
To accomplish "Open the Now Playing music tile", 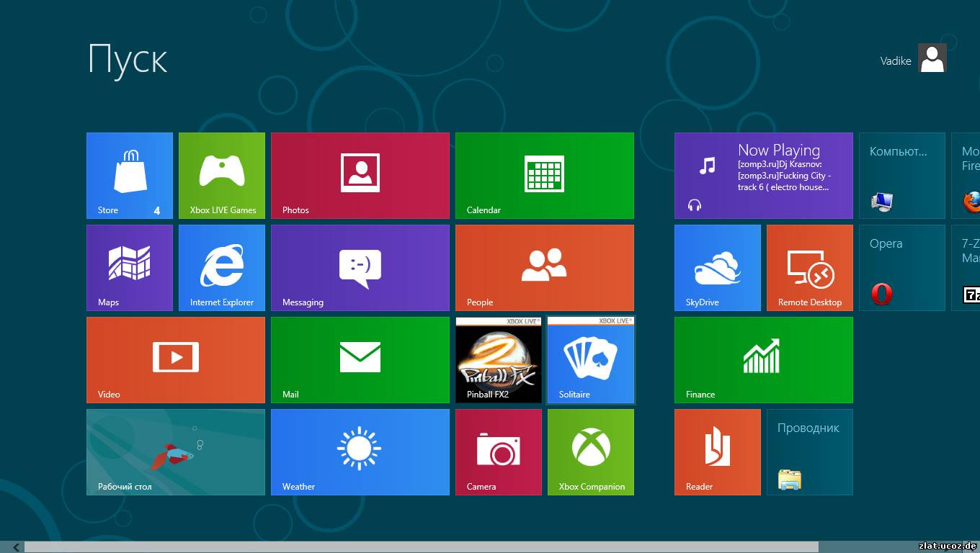I will click(764, 176).
